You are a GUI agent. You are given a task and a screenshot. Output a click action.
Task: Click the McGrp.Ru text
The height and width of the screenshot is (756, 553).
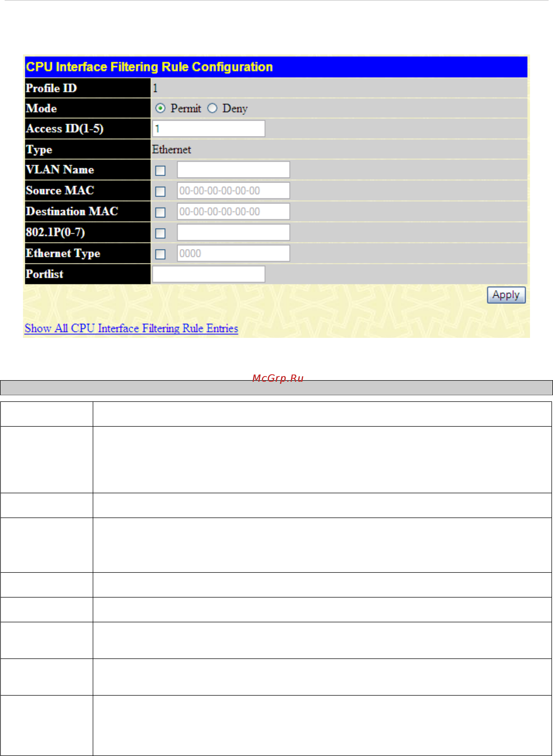(278, 378)
